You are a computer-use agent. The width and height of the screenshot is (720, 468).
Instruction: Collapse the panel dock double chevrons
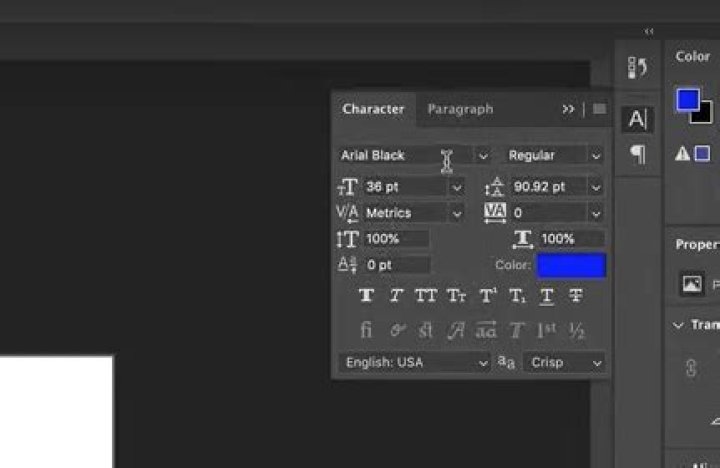click(649, 31)
